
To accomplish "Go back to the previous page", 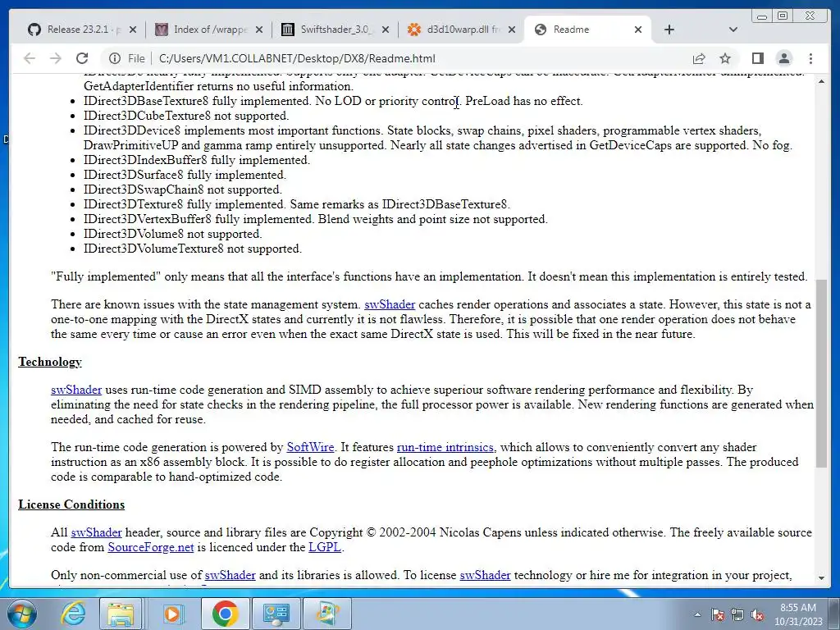I will click(x=30, y=58).
